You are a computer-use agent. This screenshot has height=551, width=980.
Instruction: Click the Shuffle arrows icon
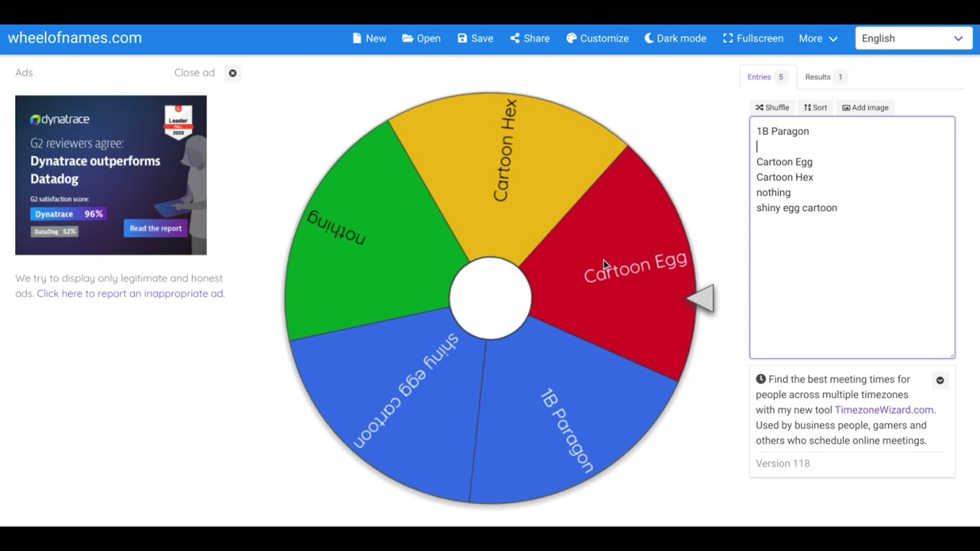pyautogui.click(x=759, y=108)
